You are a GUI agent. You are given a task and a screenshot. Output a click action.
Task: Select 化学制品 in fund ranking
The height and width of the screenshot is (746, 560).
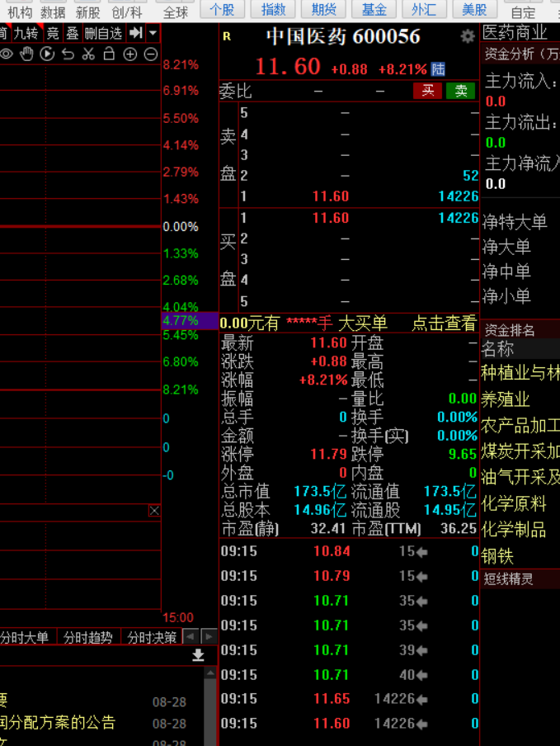coord(514,530)
